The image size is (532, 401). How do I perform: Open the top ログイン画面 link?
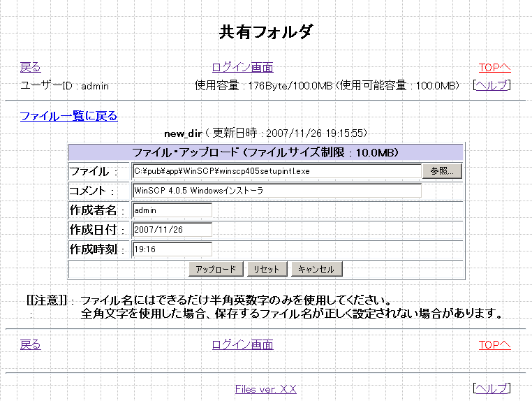pos(242,68)
